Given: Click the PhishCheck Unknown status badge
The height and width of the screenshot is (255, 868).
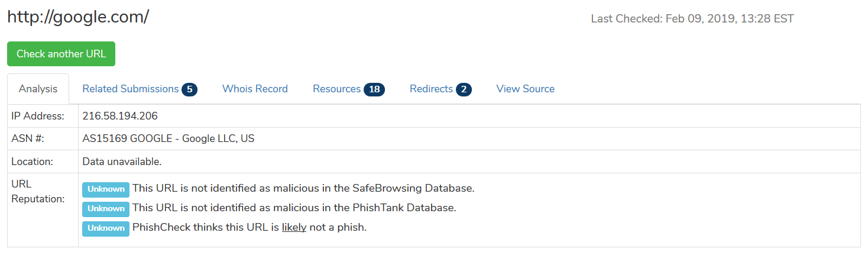Looking at the screenshot, I should 106,228.
